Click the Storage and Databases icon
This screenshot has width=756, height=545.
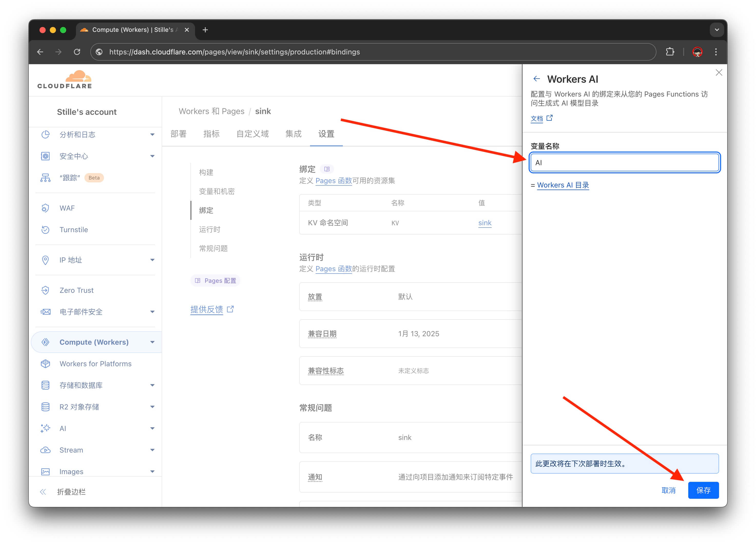point(45,385)
